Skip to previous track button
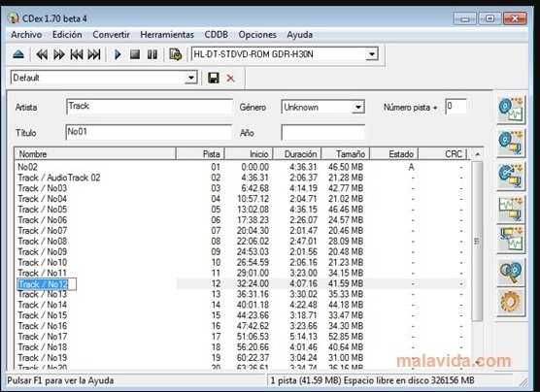The height and width of the screenshot is (392, 540). (x=77, y=54)
